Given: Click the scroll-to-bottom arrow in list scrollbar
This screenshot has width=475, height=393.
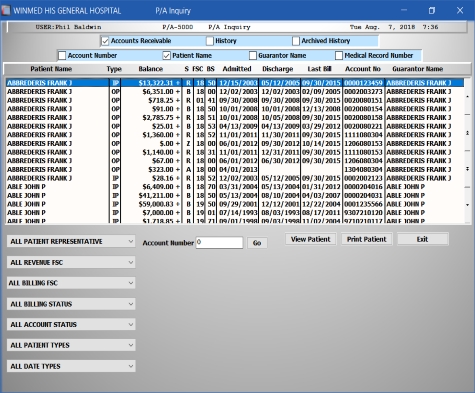Looking at the screenshot, I should tap(468, 205).
